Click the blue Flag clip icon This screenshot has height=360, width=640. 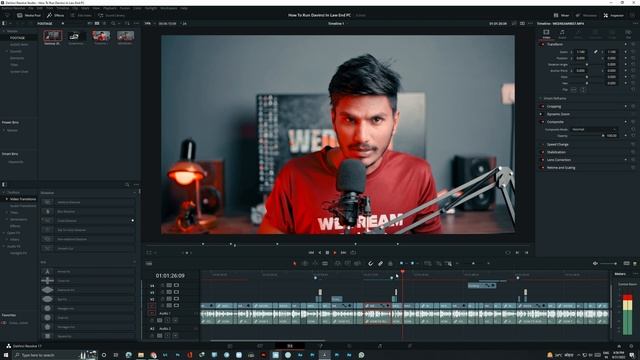[x=402, y=264]
